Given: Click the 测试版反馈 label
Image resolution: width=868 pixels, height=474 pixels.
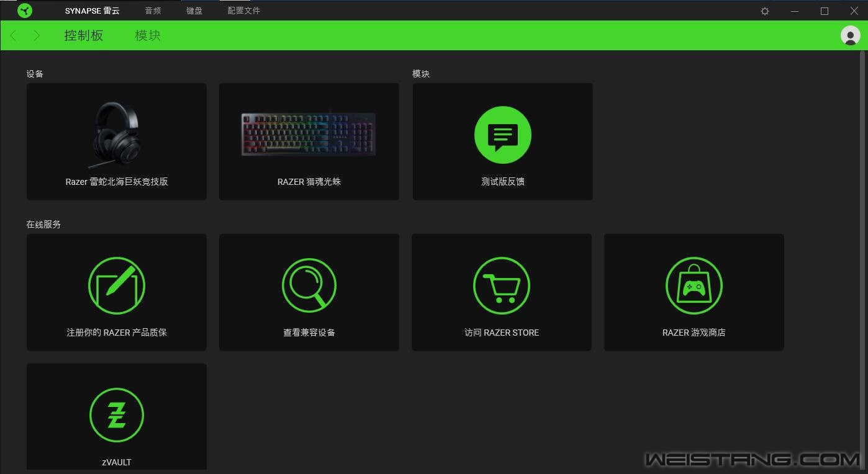Looking at the screenshot, I should (x=503, y=182).
